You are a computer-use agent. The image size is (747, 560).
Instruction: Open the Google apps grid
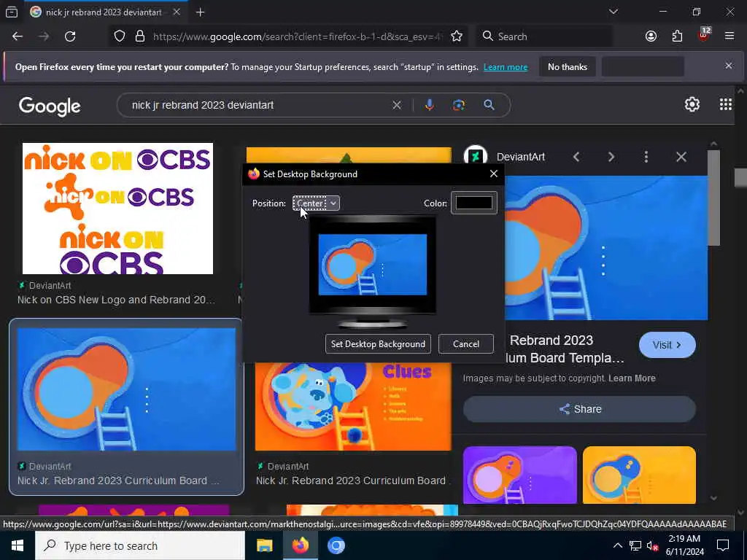(726, 104)
